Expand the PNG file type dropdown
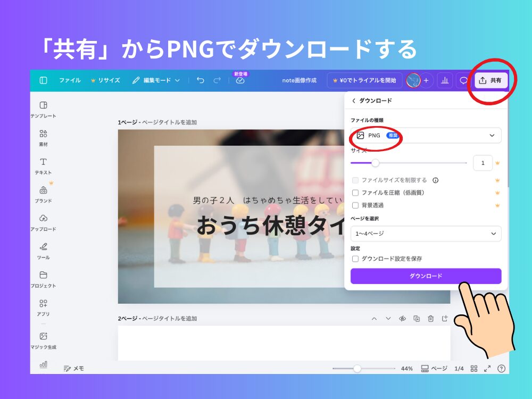The height and width of the screenshot is (399, 532). 426,136
